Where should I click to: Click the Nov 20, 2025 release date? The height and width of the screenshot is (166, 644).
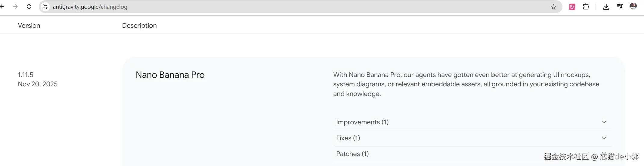[38, 84]
